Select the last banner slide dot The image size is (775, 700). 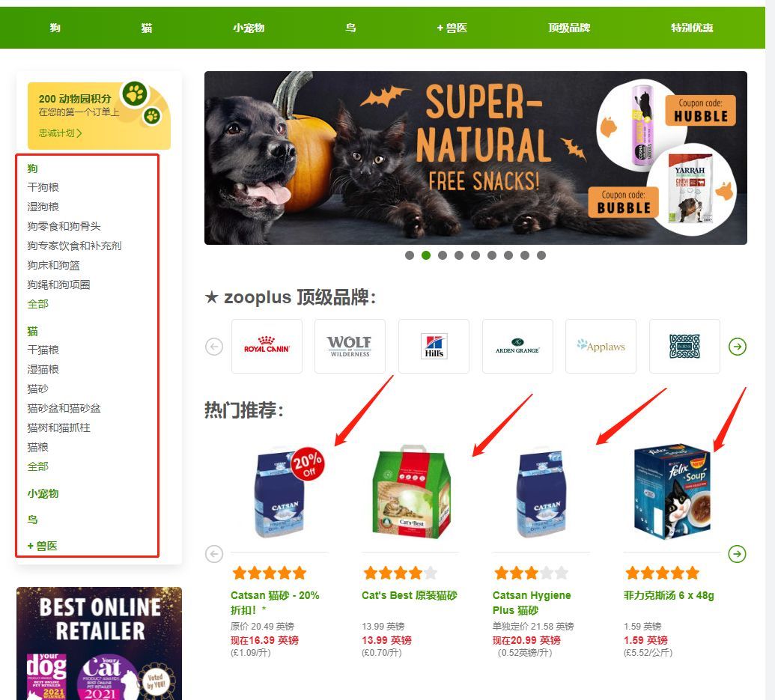click(x=541, y=255)
